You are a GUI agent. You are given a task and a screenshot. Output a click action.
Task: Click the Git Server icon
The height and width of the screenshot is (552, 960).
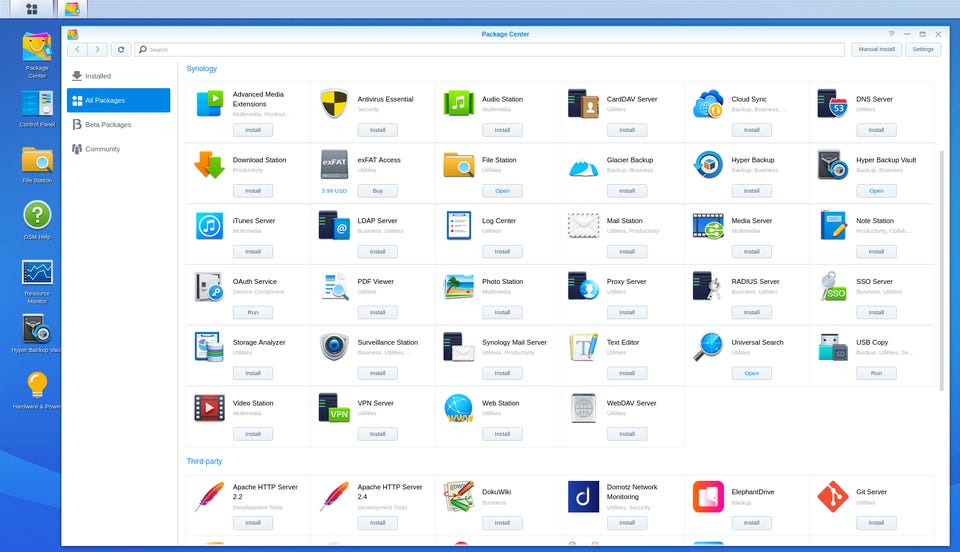point(833,496)
